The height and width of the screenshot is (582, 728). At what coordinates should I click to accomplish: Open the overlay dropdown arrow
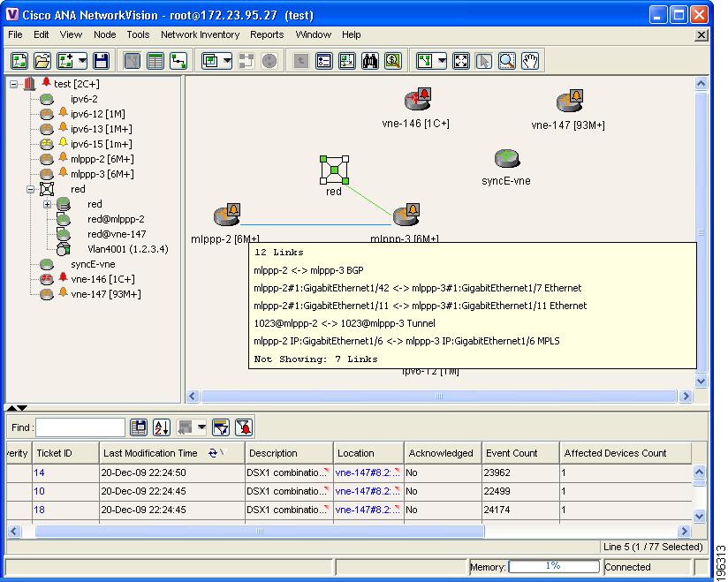[227, 61]
